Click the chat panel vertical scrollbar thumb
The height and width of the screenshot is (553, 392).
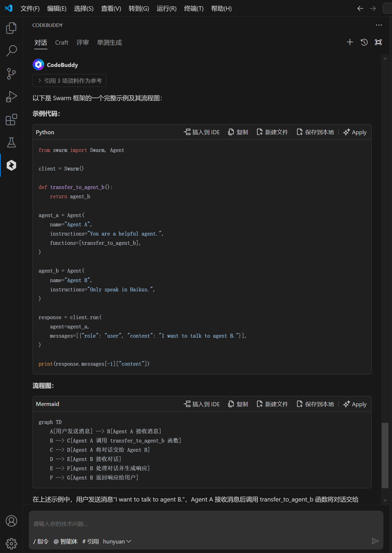[385, 455]
